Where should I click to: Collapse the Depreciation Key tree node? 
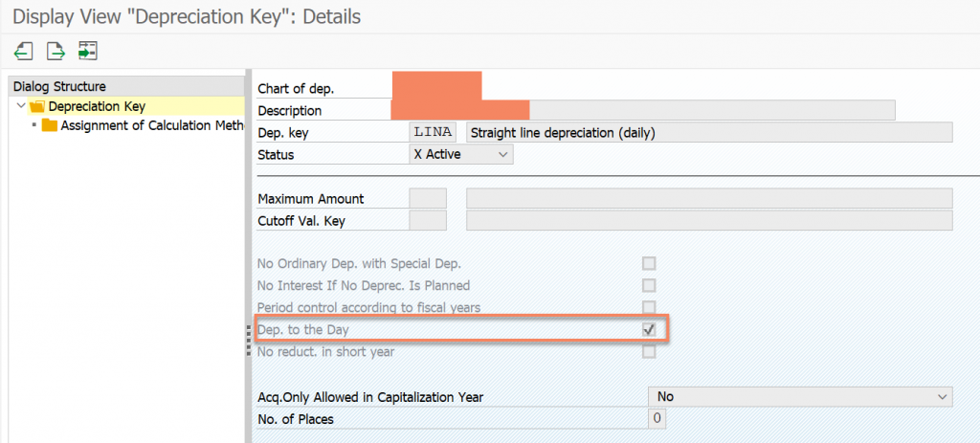click(22, 105)
